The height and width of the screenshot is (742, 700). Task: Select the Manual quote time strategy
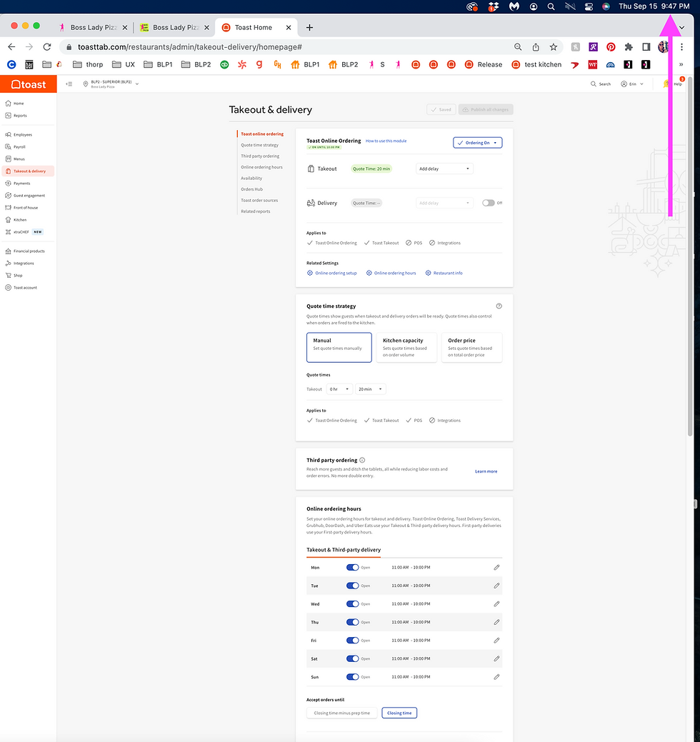tap(339, 347)
